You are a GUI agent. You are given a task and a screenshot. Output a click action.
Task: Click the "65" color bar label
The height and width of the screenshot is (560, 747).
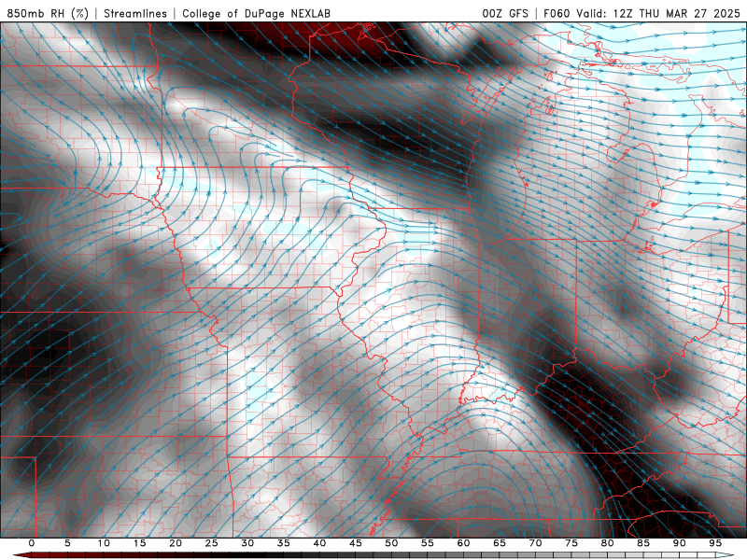point(500,543)
